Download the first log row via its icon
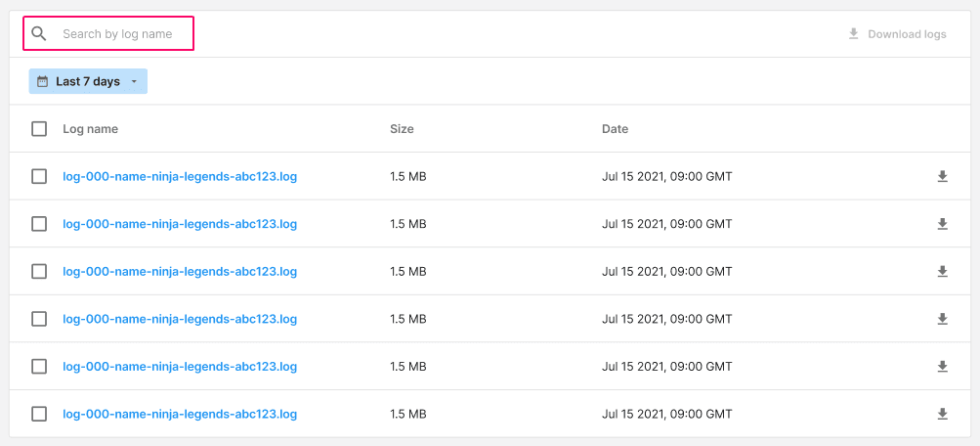The height and width of the screenshot is (446, 980). [943, 176]
